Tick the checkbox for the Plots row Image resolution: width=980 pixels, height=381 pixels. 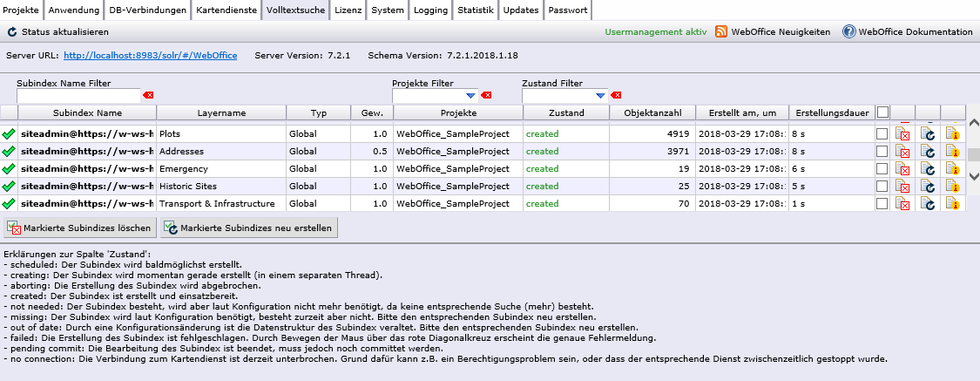coord(882,134)
